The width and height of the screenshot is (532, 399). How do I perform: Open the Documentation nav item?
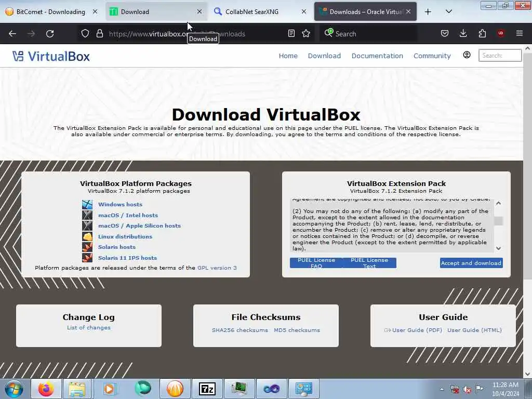[x=377, y=56]
